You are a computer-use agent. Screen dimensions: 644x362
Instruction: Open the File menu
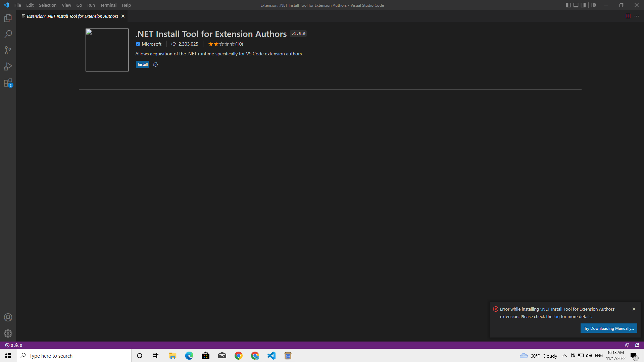click(18, 5)
